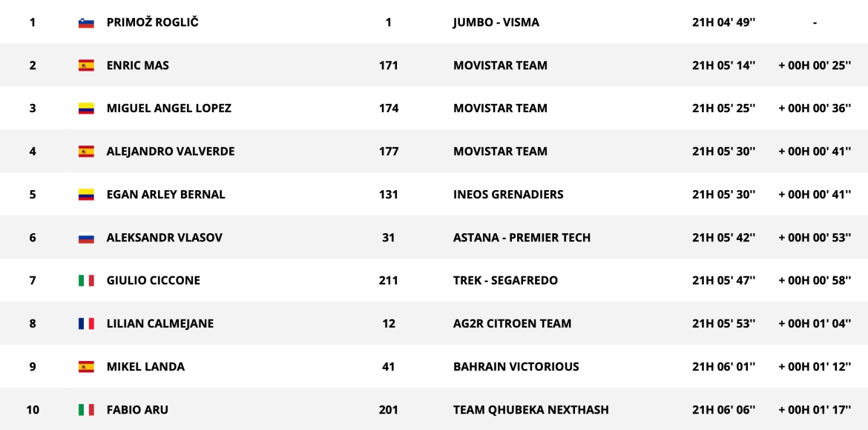
Task: Click the Italian flag next to Giulio Ciccone
Action: tap(86, 281)
